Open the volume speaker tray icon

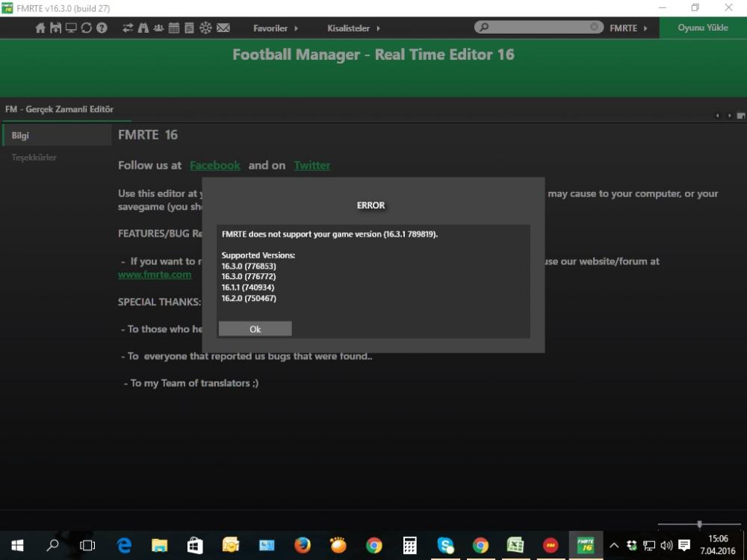tap(666, 546)
